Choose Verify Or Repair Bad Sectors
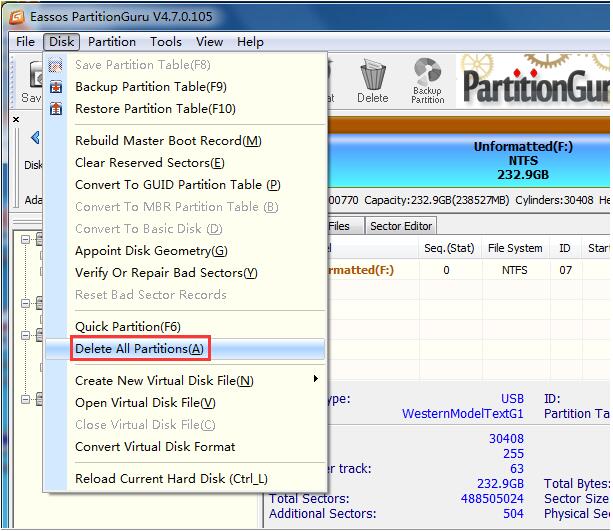613x531 pixels. pyautogui.click(x=166, y=273)
